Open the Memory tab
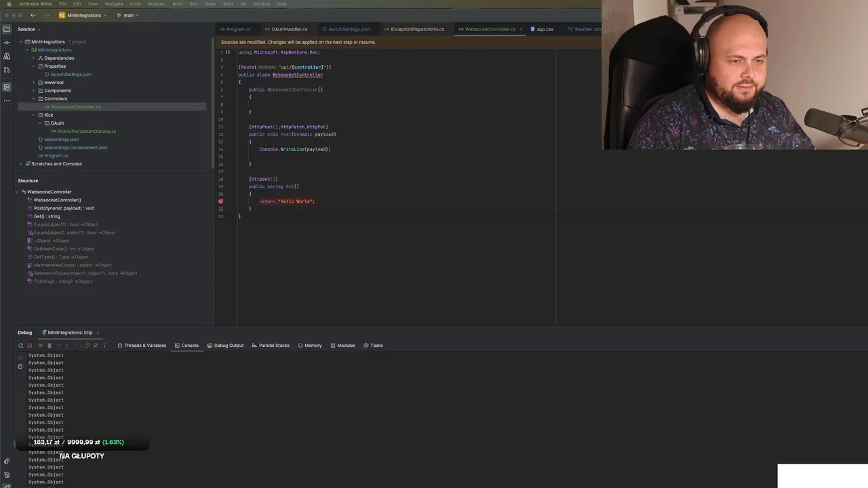The image size is (868, 488). pyautogui.click(x=310, y=346)
